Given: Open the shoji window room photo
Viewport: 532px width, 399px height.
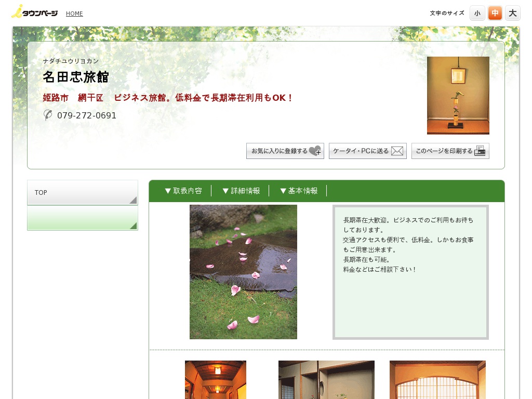Looking at the screenshot, I should pyautogui.click(x=437, y=380).
